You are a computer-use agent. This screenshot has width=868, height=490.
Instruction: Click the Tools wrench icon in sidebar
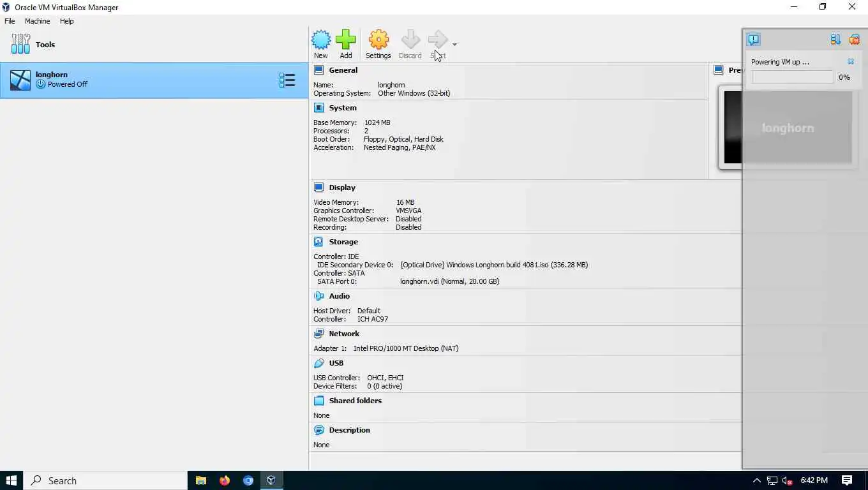point(20,44)
